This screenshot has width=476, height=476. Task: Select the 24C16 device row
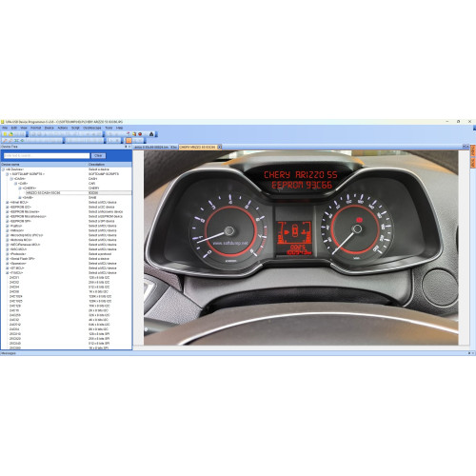pos(66,310)
